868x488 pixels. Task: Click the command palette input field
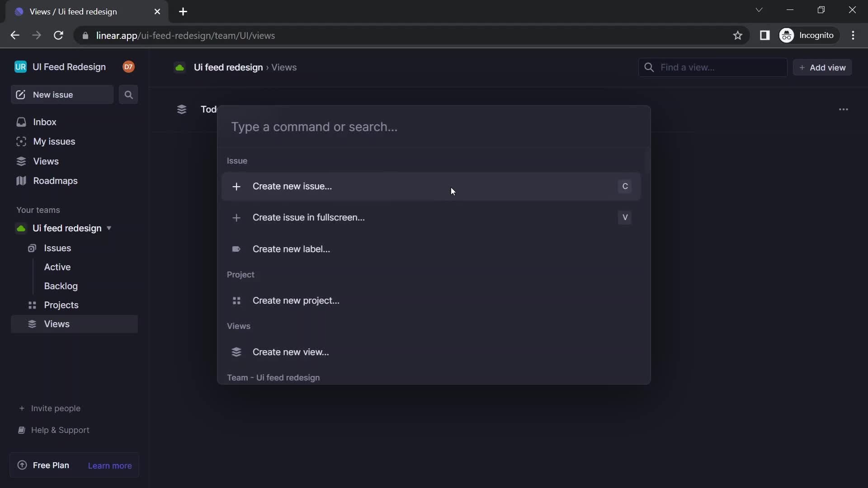click(x=434, y=127)
